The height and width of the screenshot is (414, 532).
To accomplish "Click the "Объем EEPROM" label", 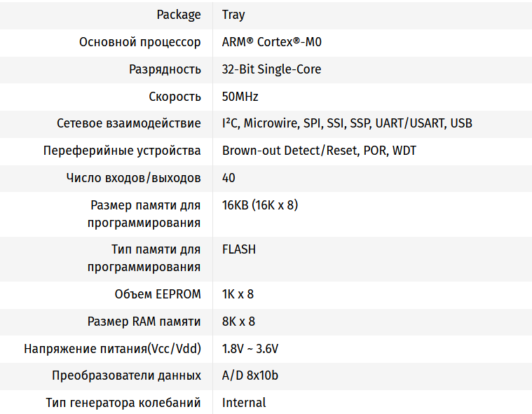I will (158, 294).
